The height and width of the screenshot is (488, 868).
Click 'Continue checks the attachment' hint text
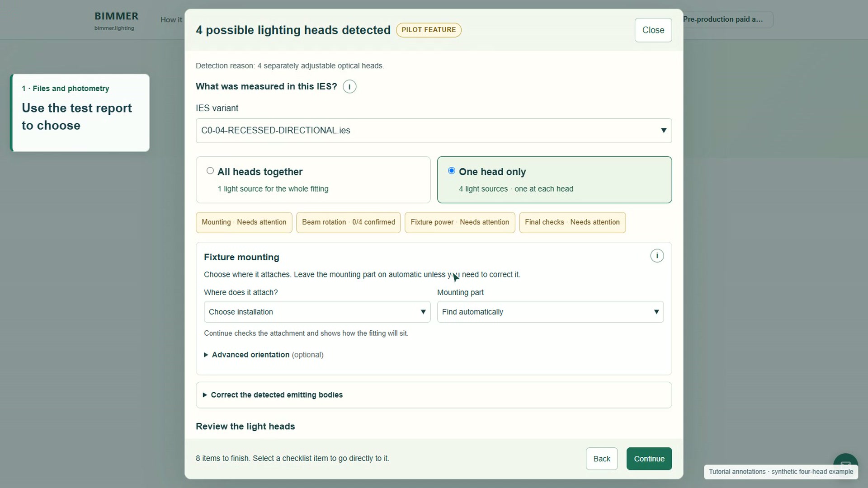click(x=306, y=333)
